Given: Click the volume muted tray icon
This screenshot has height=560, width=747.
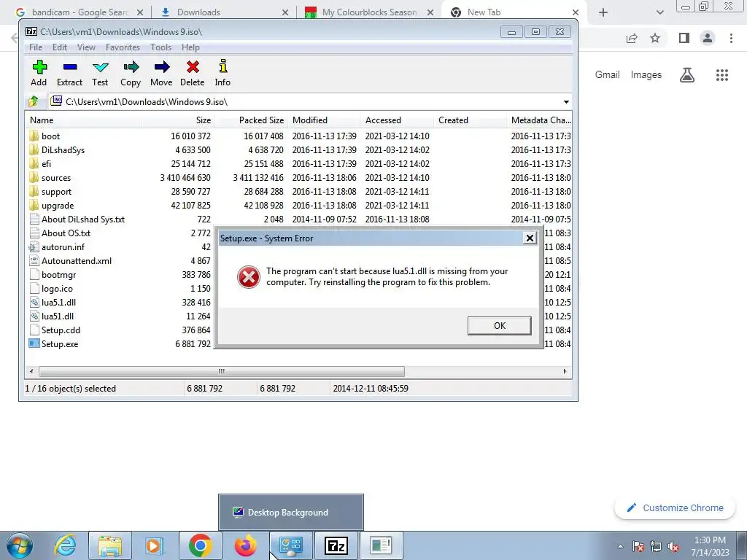Looking at the screenshot, I should coord(673,547).
